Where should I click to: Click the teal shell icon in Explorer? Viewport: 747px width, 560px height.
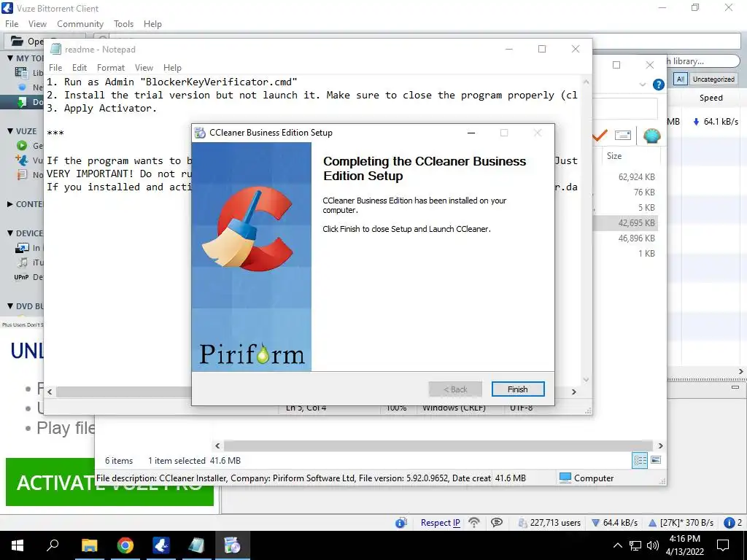pyautogui.click(x=651, y=136)
